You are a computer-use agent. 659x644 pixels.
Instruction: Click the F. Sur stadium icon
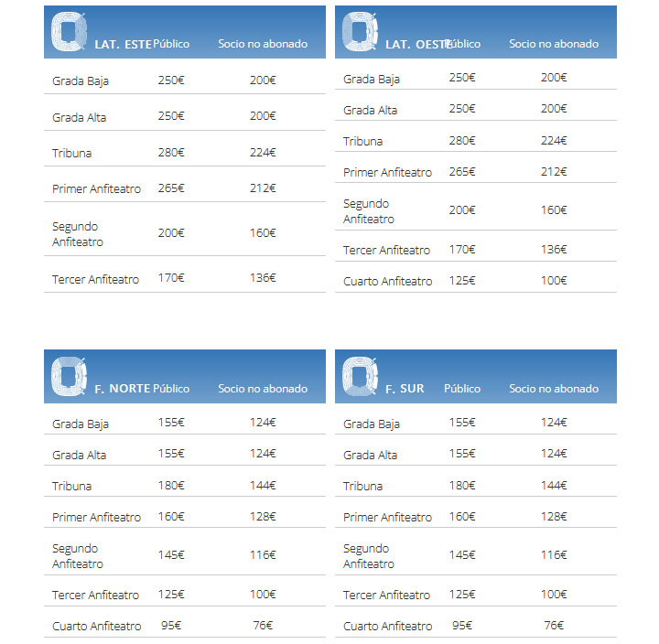click(x=361, y=376)
